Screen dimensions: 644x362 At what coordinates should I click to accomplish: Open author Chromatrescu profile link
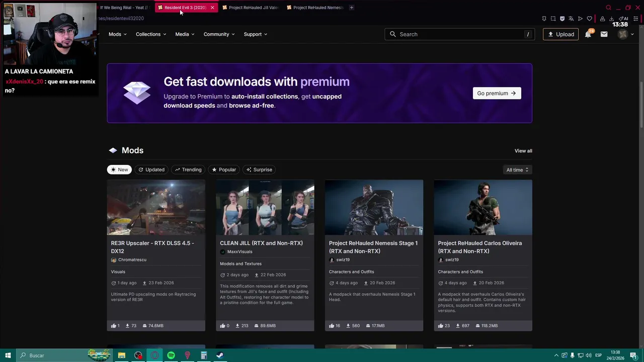pos(132,259)
